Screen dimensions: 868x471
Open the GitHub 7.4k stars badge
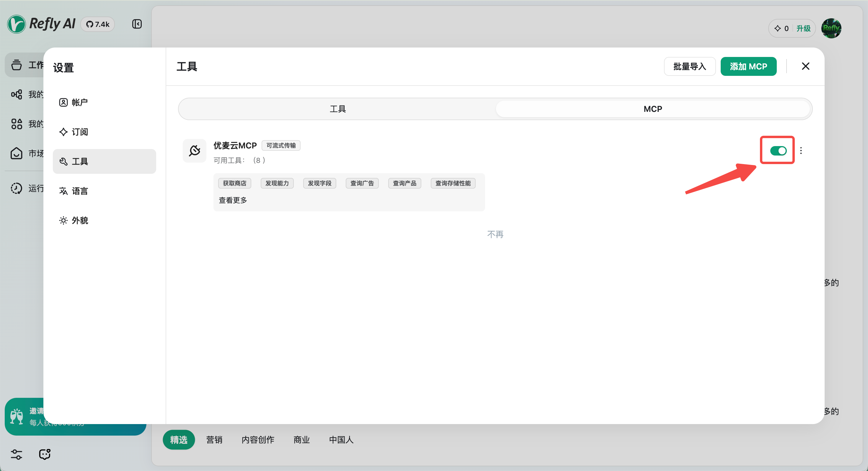tap(98, 24)
